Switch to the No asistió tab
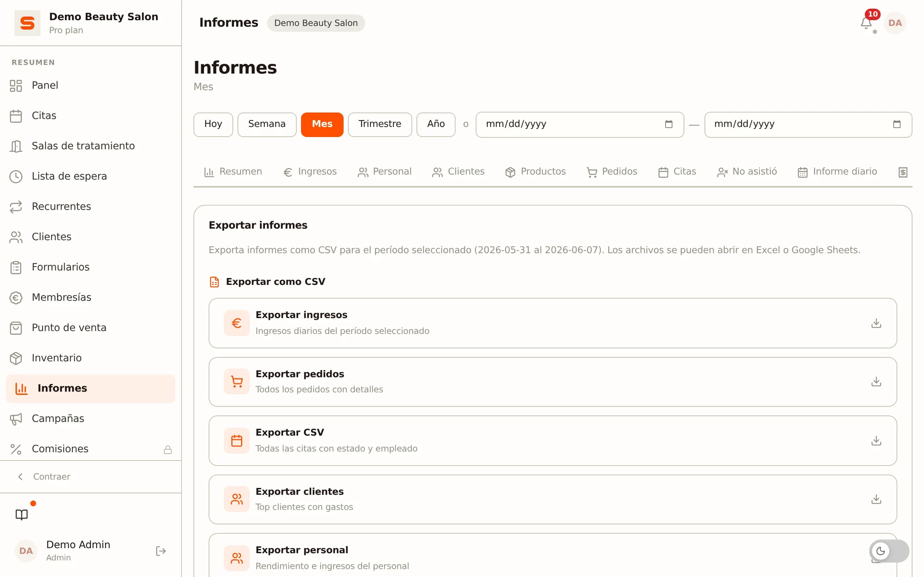Viewport: 924px width, 577px height. point(746,172)
